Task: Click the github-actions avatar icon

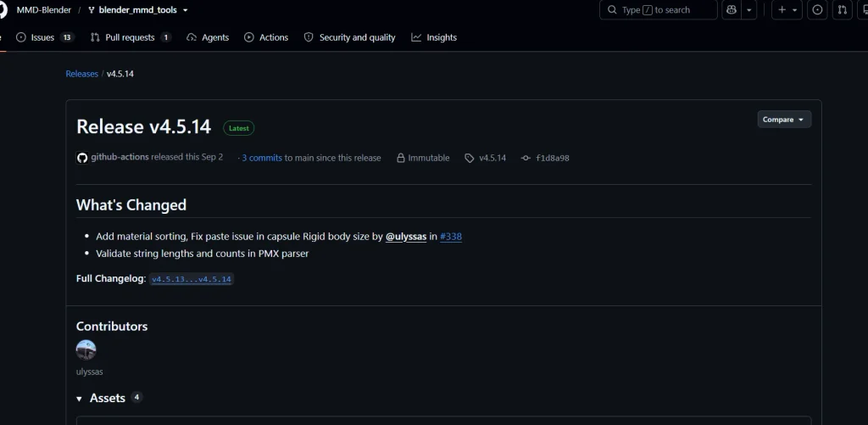Action: tap(82, 158)
